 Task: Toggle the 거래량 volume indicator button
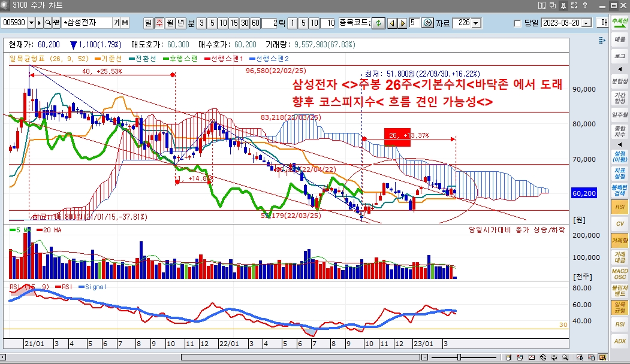click(x=620, y=241)
